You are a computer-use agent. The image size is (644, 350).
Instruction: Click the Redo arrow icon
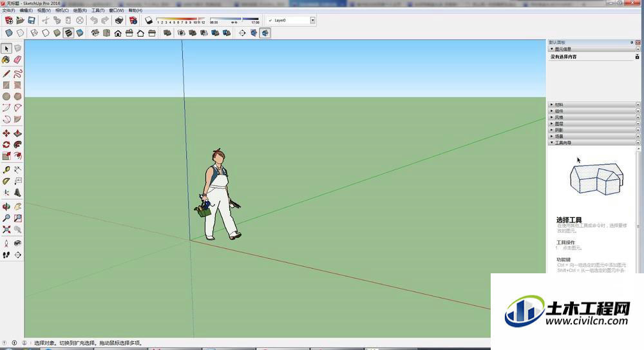click(105, 20)
